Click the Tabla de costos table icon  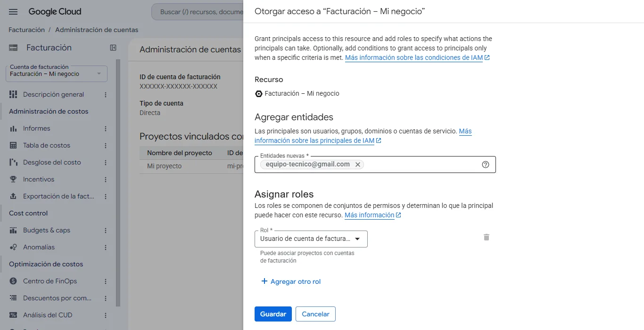point(13,145)
